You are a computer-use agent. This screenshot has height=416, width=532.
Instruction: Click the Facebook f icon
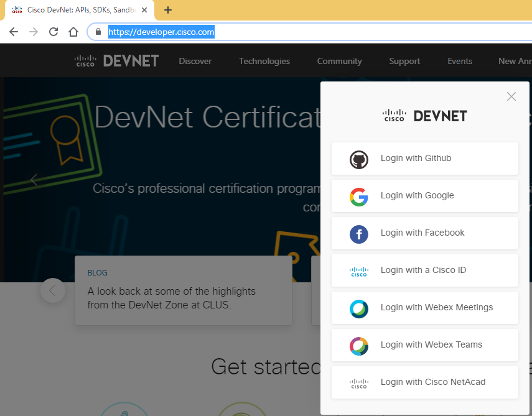(359, 234)
